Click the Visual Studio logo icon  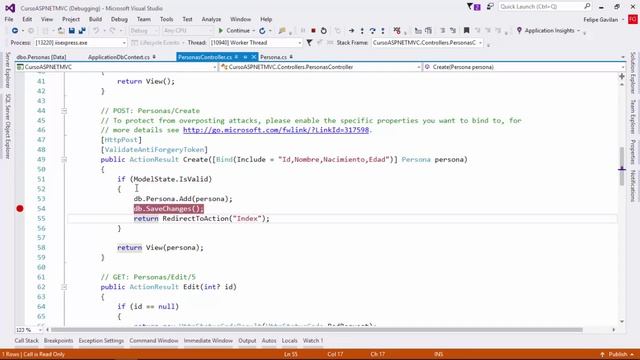[x=10, y=8]
